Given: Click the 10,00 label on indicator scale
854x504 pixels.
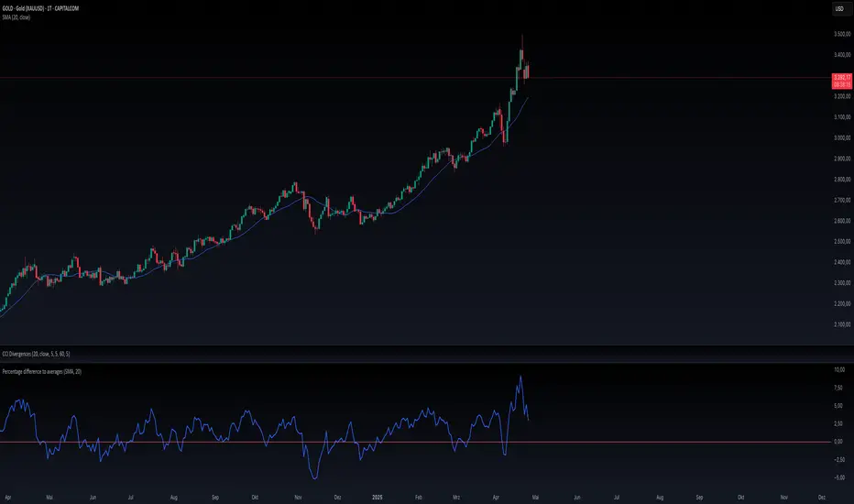Looking at the screenshot, I should pos(839,370).
